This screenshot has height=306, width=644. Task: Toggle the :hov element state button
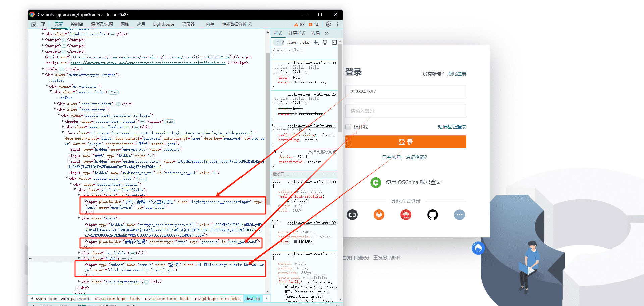click(292, 42)
